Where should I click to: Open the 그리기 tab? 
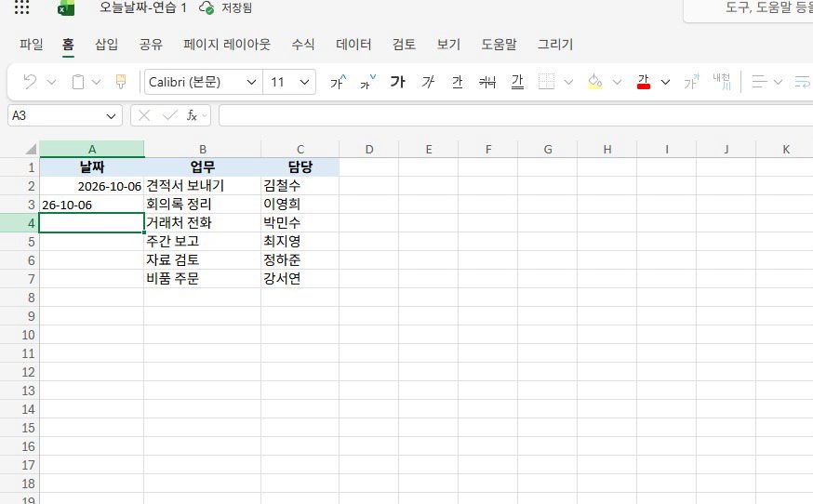[x=555, y=44]
